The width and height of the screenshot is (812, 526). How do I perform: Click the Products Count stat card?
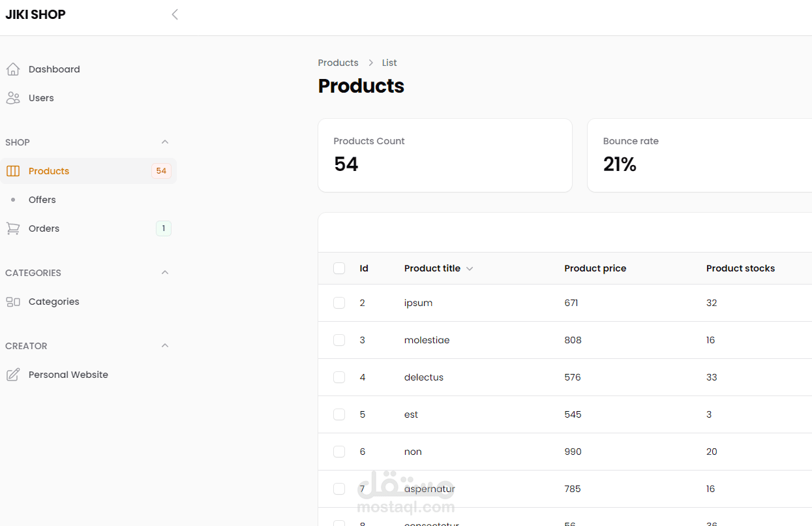[x=445, y=155]
